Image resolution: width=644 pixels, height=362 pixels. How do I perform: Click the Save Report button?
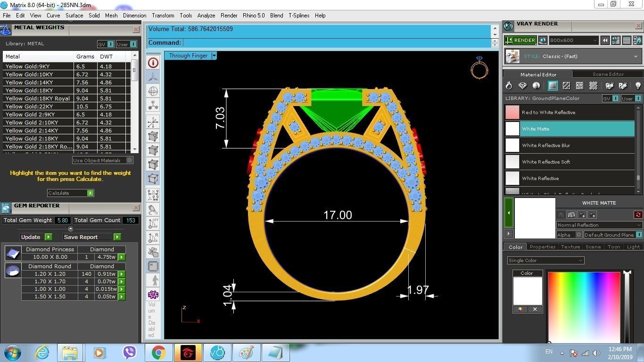click(91, 237)
